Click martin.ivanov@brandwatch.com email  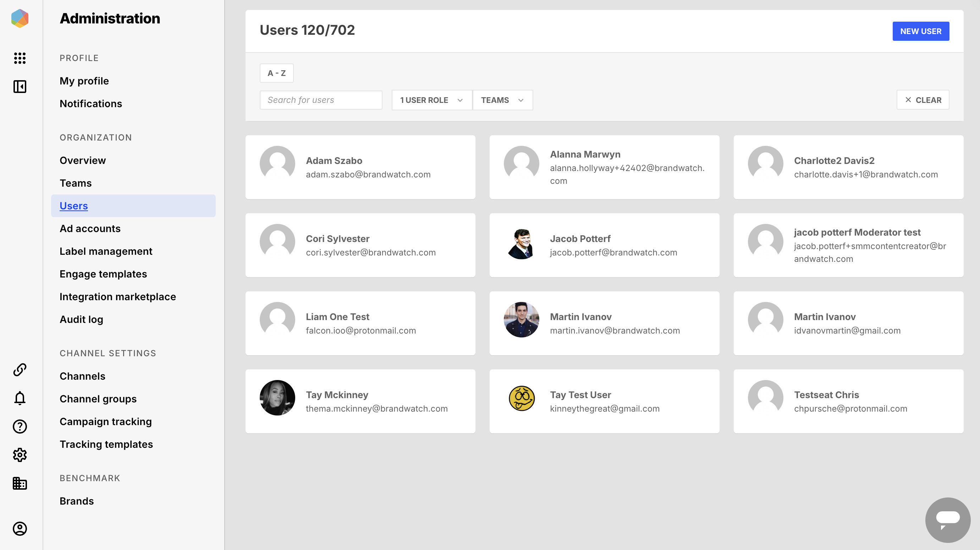click(x=615, y=330)
